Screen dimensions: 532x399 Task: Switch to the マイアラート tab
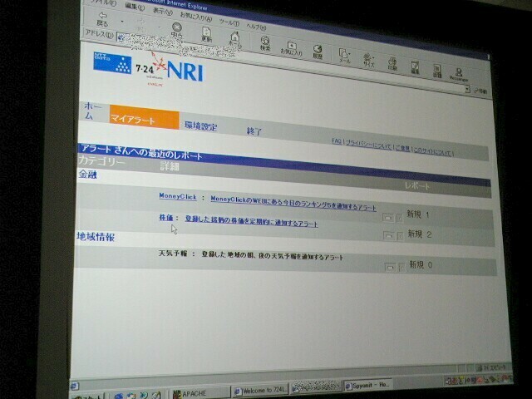point(132,121)
